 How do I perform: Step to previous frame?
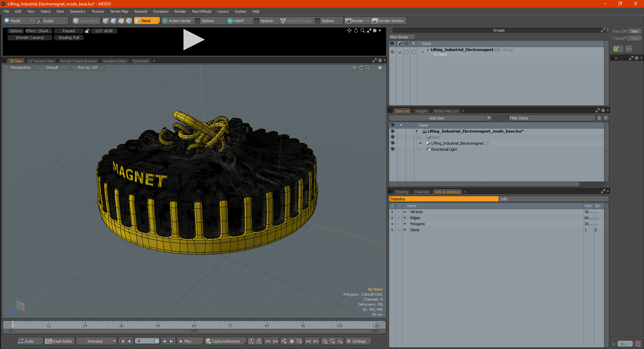(130, 341)
